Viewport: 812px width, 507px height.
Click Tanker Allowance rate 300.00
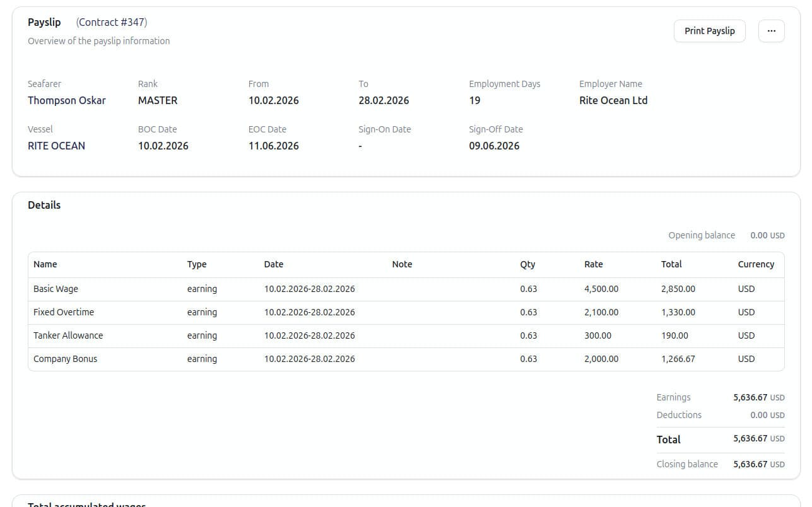tap(597, 335)
